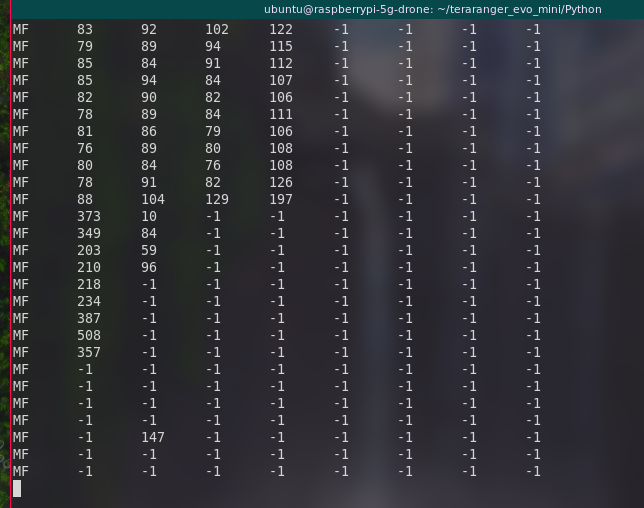The image size is (644, 508).
Task: Click the 234 reading
Action: tap(89, 301)
